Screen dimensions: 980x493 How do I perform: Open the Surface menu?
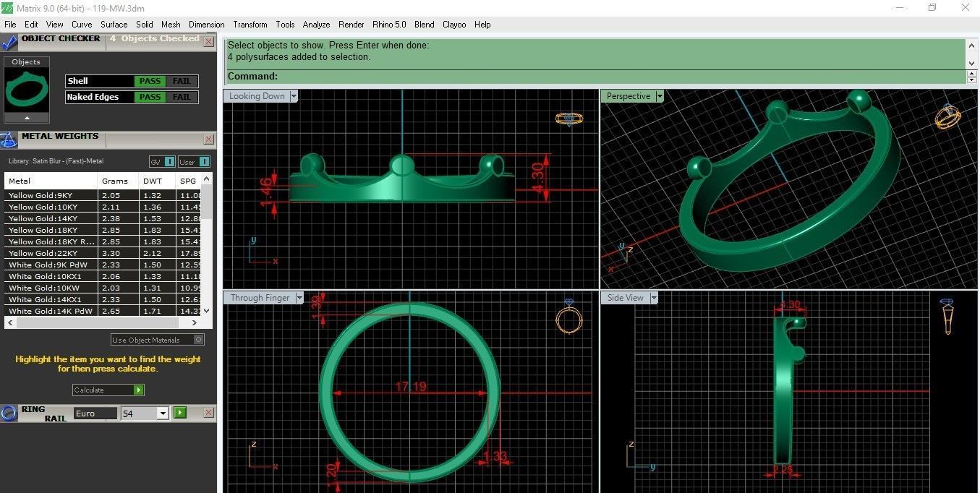(x=114, y=25)
